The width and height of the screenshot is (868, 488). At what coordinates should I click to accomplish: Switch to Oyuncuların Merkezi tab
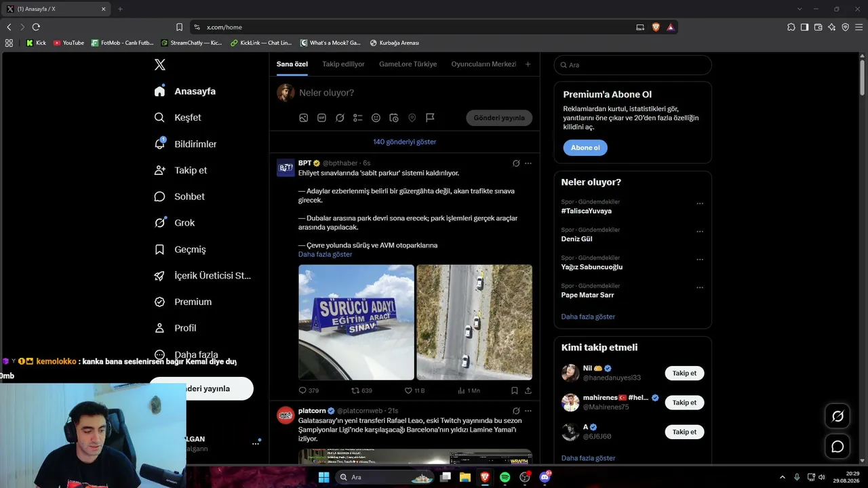[484, 64]
